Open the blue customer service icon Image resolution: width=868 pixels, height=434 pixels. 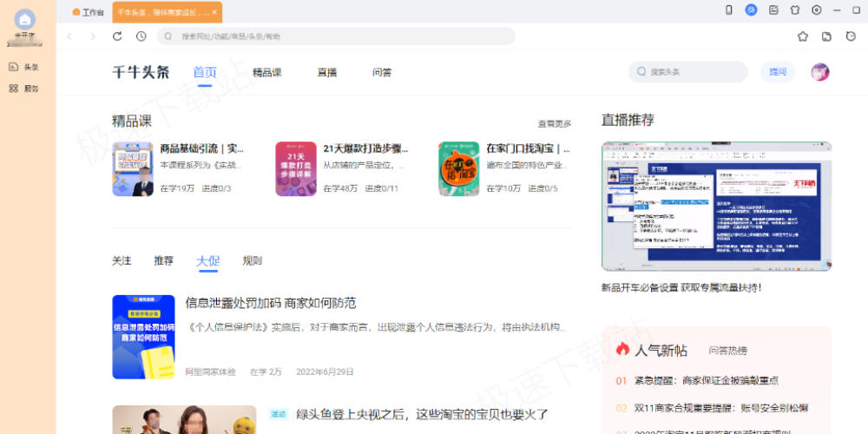pyautogui.click(x=751, y=10)
